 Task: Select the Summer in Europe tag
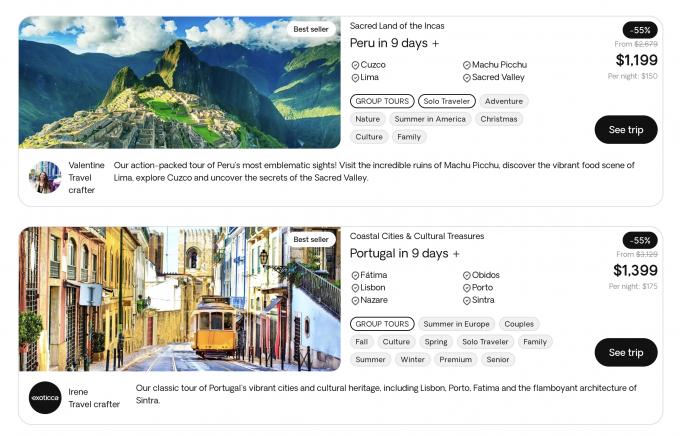coord(455,324)
